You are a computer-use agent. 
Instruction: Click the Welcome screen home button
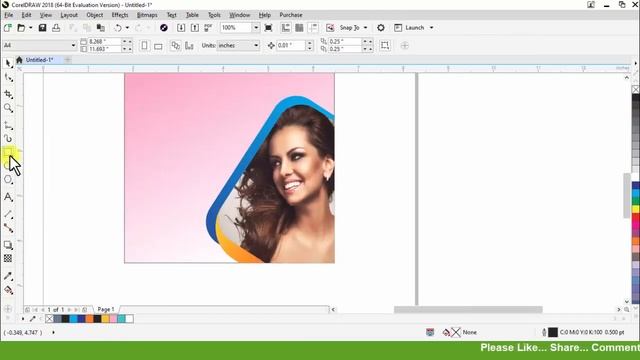[x=19, y=60]
